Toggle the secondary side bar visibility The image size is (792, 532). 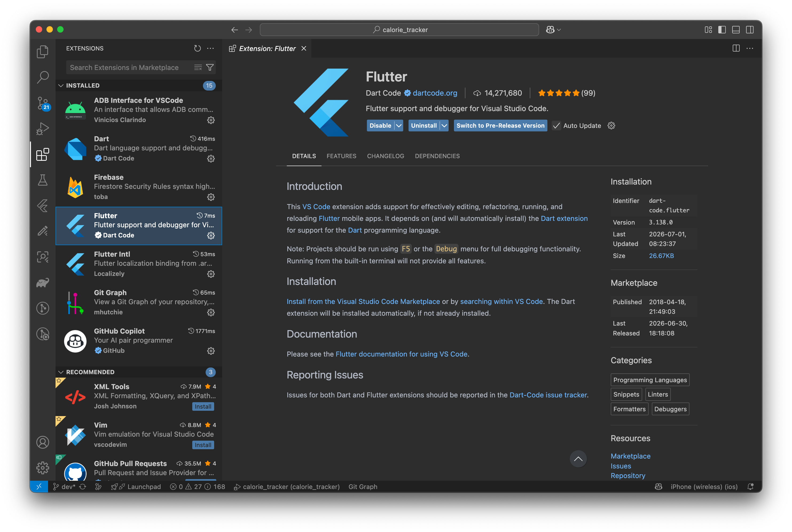coord(750,30)
